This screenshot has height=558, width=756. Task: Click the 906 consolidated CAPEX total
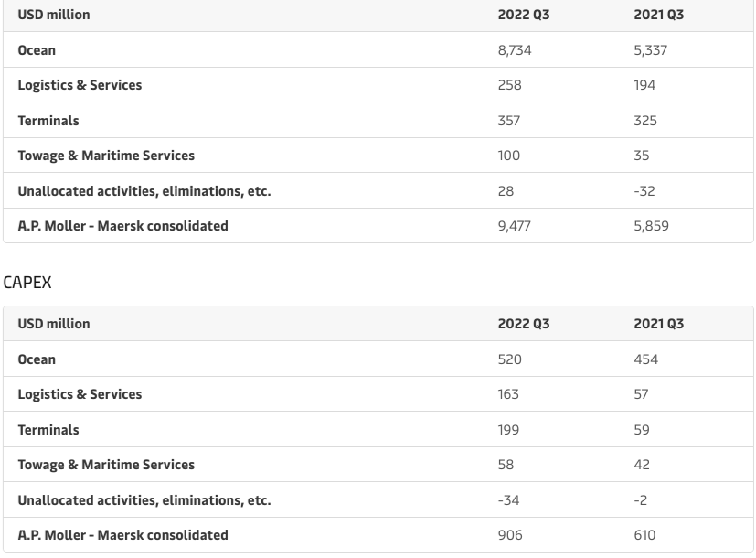point(509,535)
